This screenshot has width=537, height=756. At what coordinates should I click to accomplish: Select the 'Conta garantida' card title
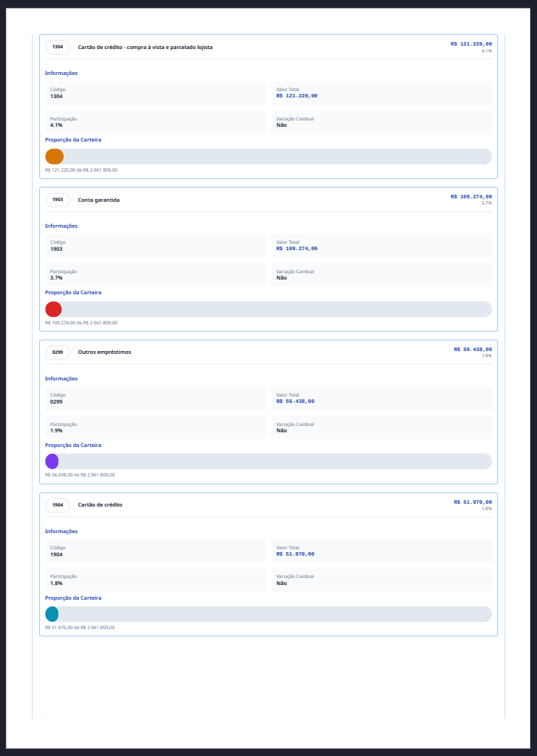tap(99, 200)
